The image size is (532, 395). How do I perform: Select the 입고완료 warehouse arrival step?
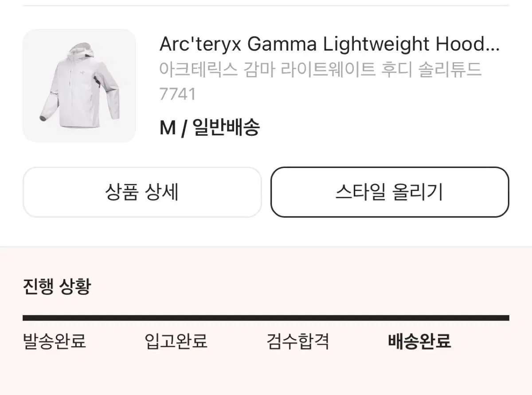click(x=176, y=341)
